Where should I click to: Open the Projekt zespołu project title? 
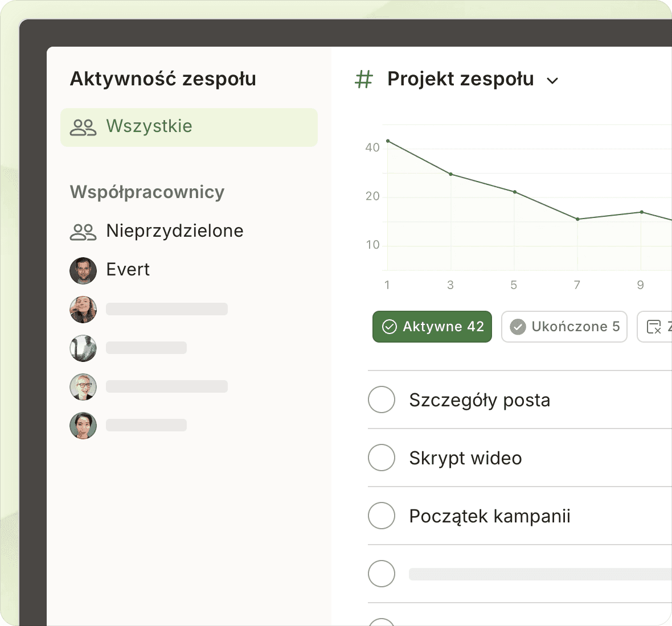pyautogui.click(x=460, y=79)
